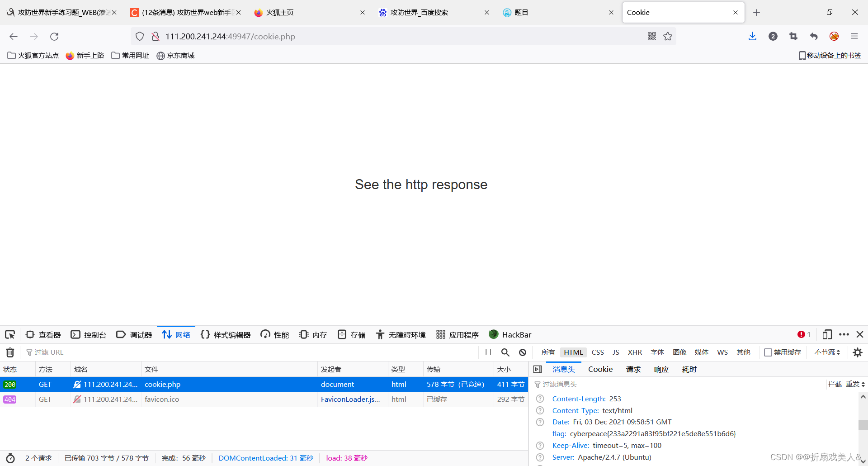Screen dimensions: 868x466
Task: Toggle the CSS request filter
Action: point(598,352)
